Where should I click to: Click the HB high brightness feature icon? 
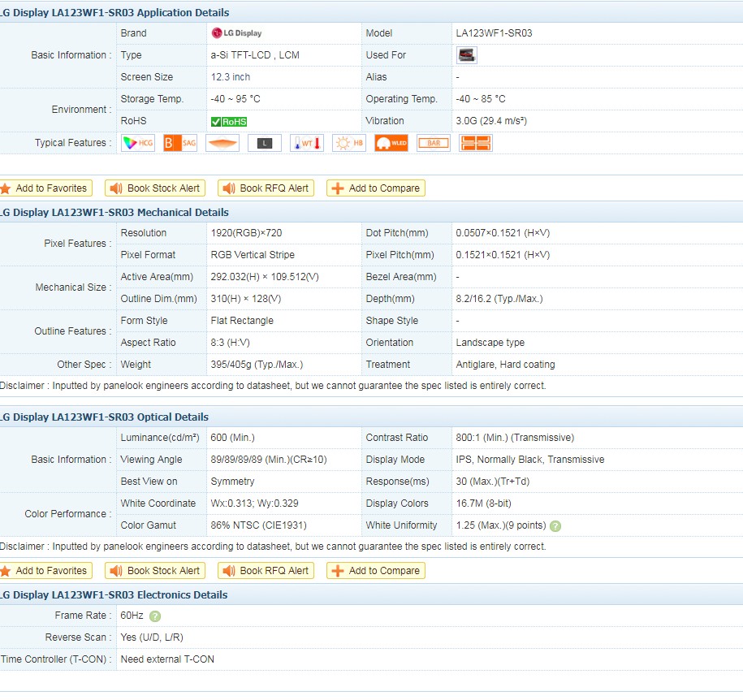348,143
